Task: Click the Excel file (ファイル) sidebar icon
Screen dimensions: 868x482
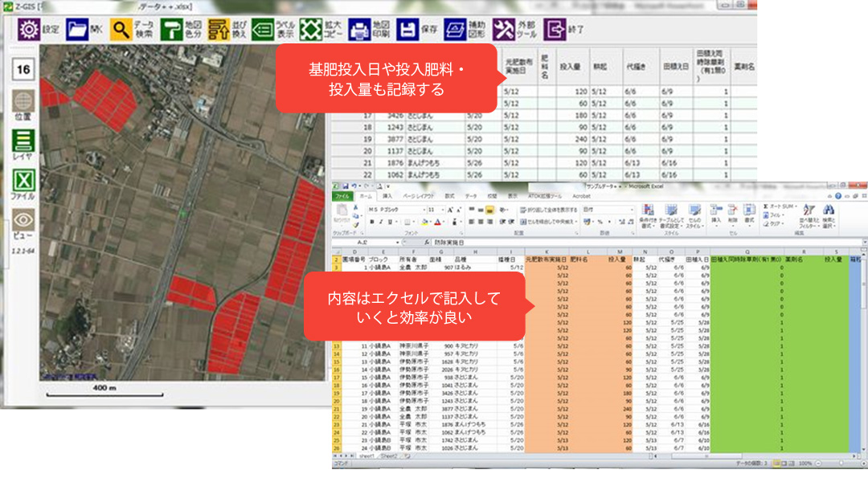Action: 23,181
